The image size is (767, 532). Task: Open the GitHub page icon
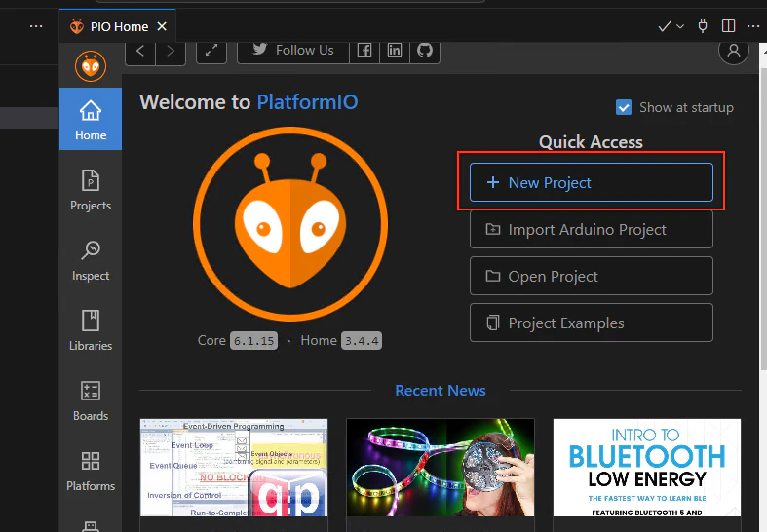pyautogui.click(x=425, y=51)
